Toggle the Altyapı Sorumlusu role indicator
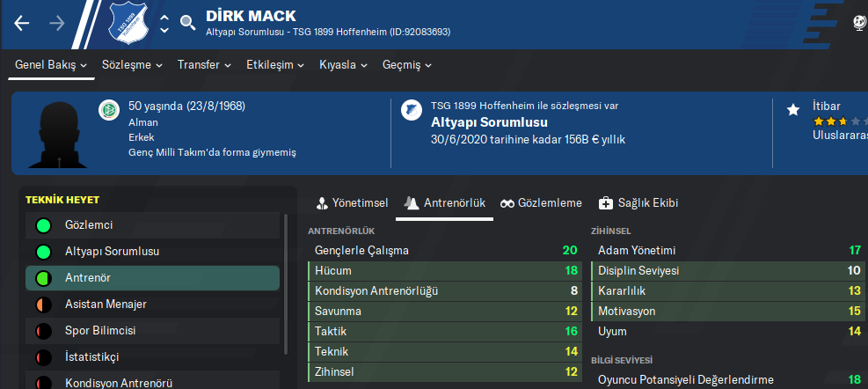 pyautogui.click(x=42, y=252)
